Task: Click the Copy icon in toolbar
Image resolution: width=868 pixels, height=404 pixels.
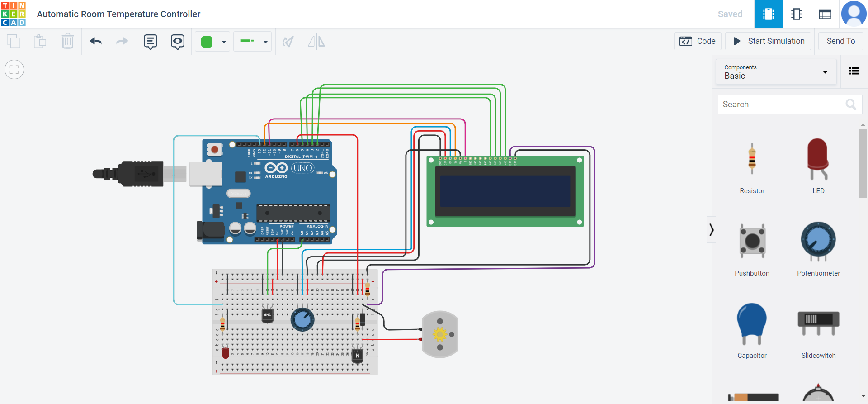Action: point(14,41)
